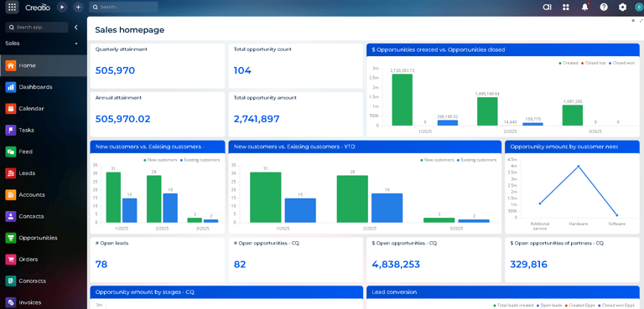The image size is (644, 309).
Task: Click the Quarterly attainment value 505,970
Action: coord(115,70)
